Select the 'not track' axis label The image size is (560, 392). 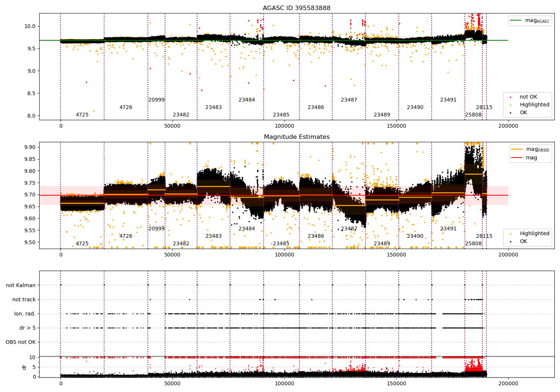point(24,299)
